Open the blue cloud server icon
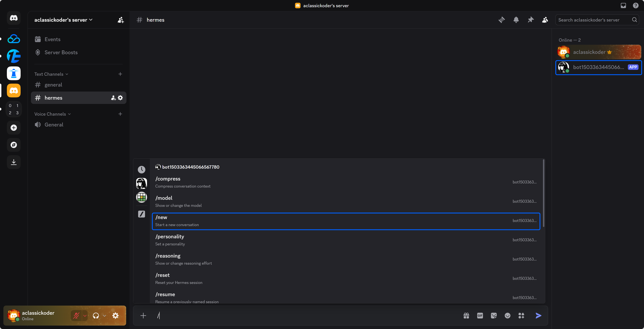The image size is (644, 329). pos(14,39)
